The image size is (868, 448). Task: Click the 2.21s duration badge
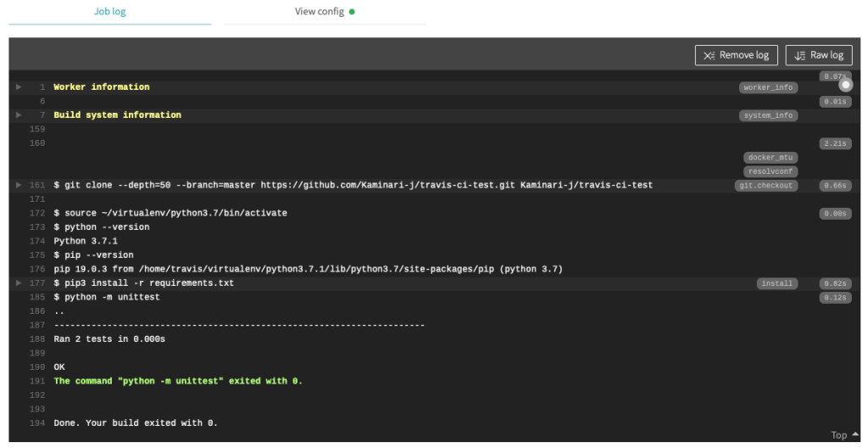pyautogui.click(x=835, y=143)
